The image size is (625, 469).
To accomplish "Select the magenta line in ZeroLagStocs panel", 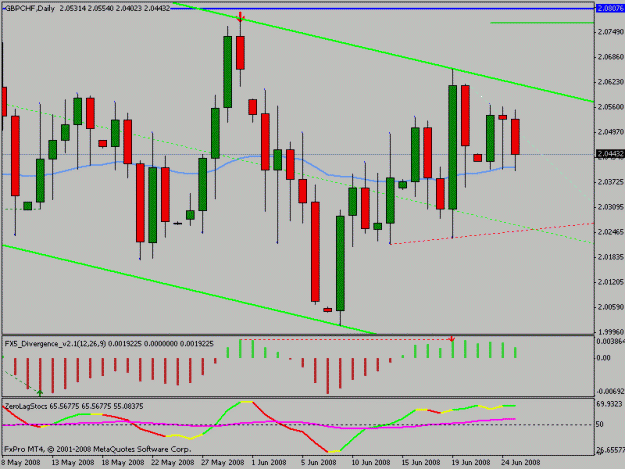I will coord(259,423).
